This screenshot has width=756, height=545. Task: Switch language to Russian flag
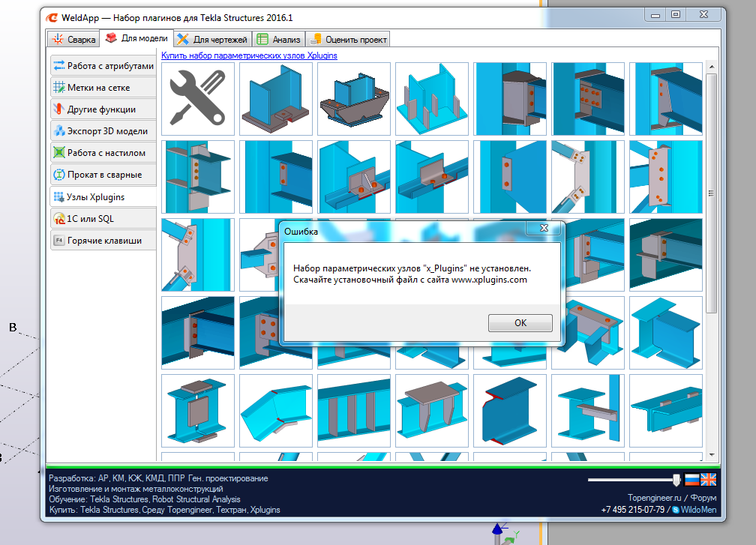point(692,480)
